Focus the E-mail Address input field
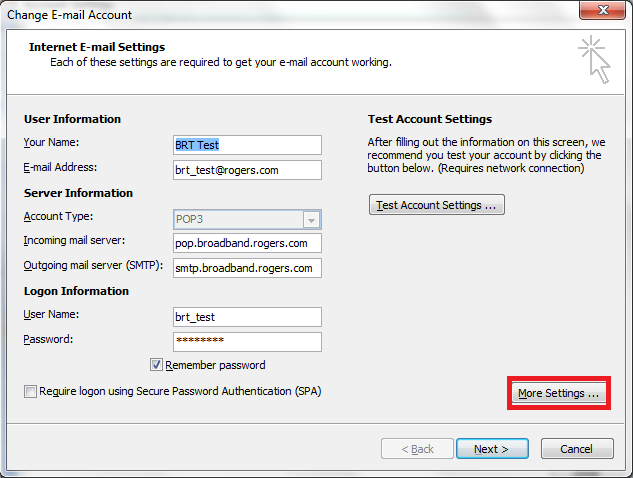Screen dimensions: 633x478 246,169
